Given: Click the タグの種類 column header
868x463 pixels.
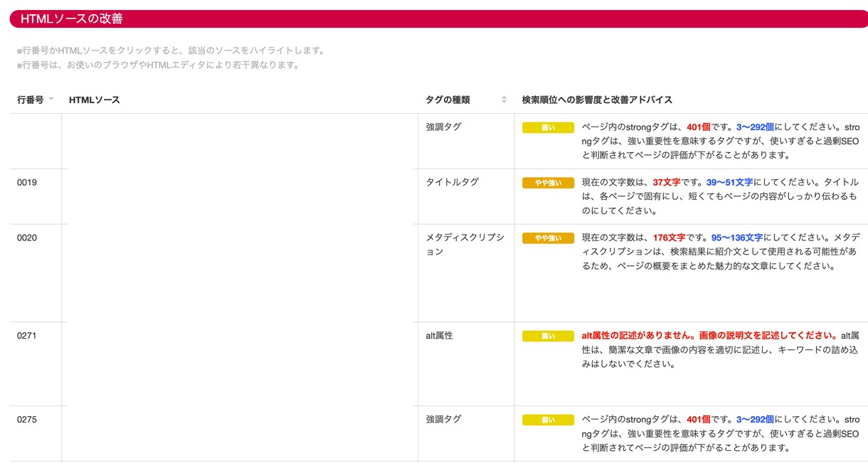Looking at the screenshot, I should pos(448,100).
